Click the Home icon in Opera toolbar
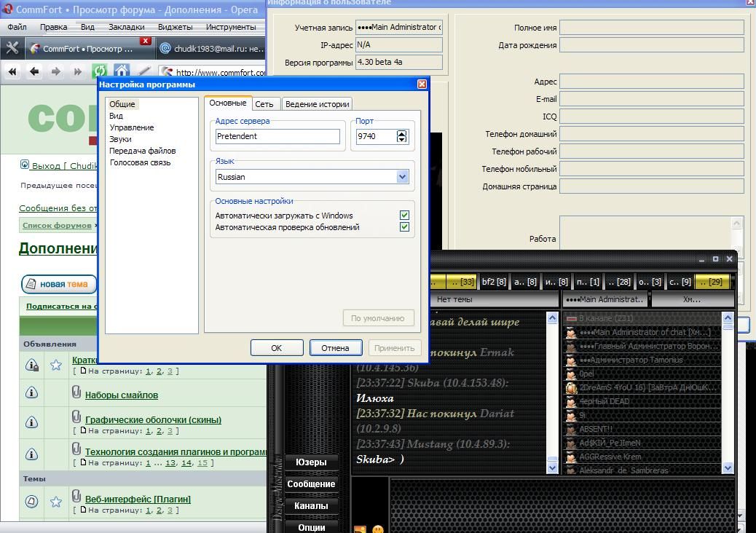756x533 pixels. click(x=121, y=71)
